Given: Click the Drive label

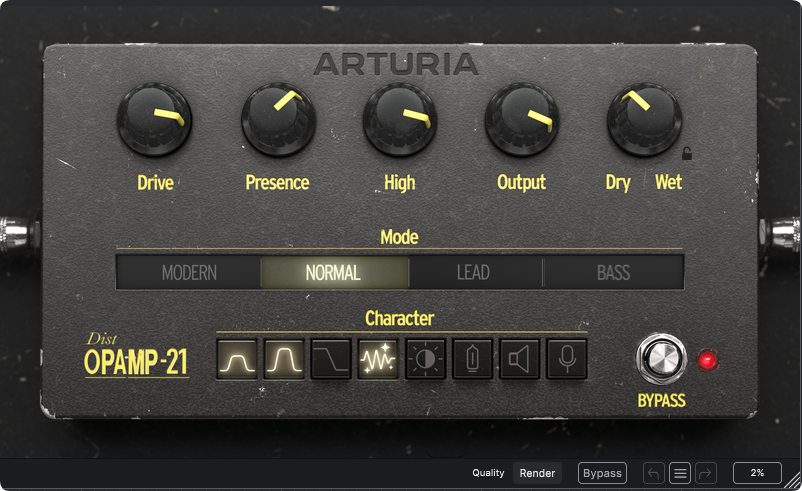Looking at the screenshot, I should [155, 183].
